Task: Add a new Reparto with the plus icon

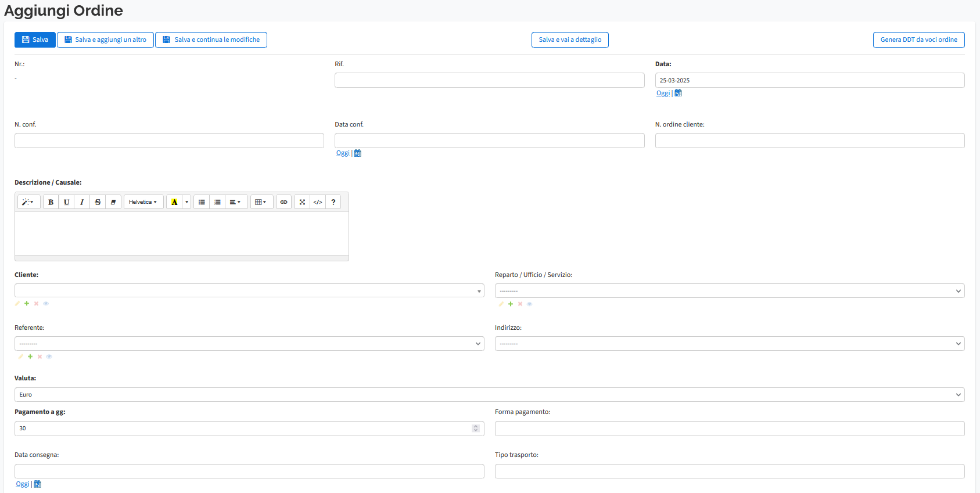Action: click(x=511, y=304)
